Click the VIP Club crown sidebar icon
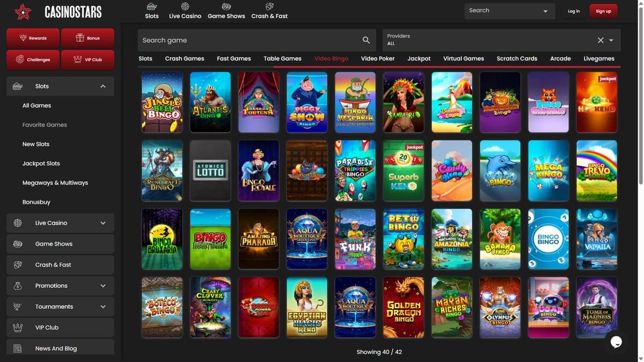 point(18,328)
